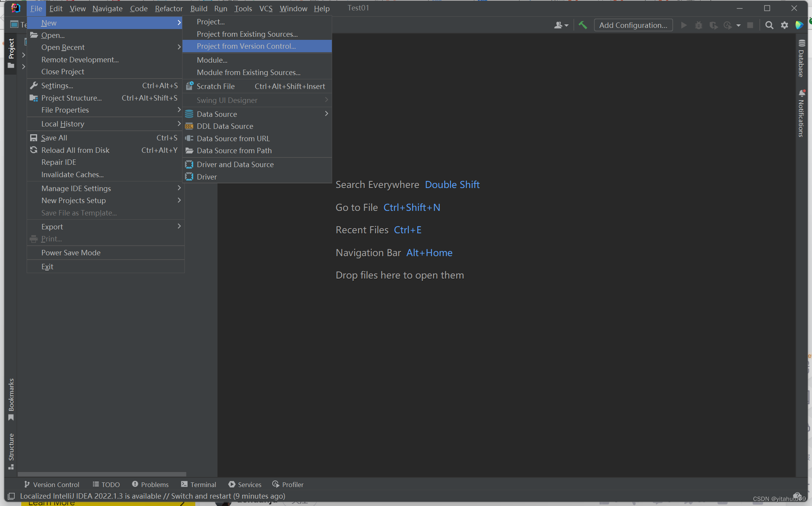Click the Add Configuration toolbar icon
The image size is (812, 506).
(634, 24)
